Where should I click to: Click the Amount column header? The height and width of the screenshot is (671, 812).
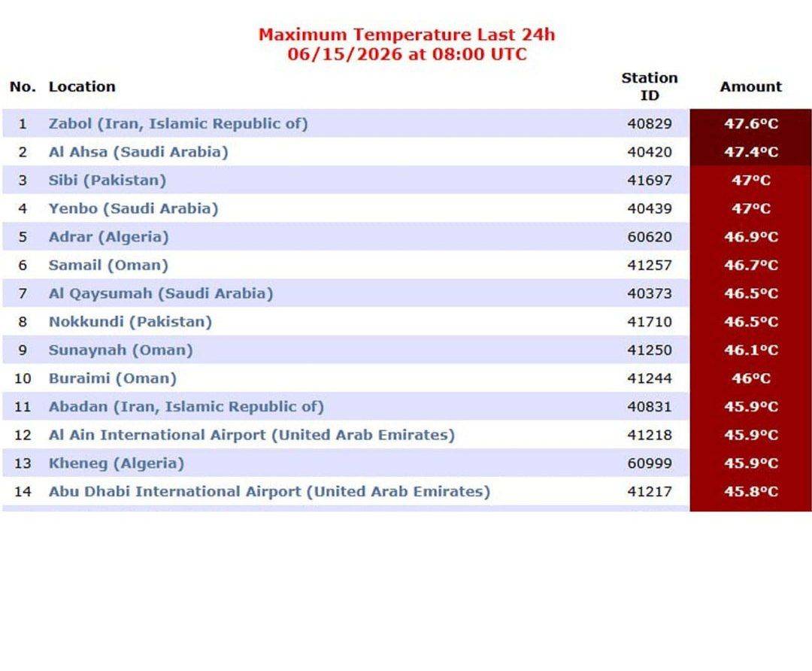[x=751, y=87]
